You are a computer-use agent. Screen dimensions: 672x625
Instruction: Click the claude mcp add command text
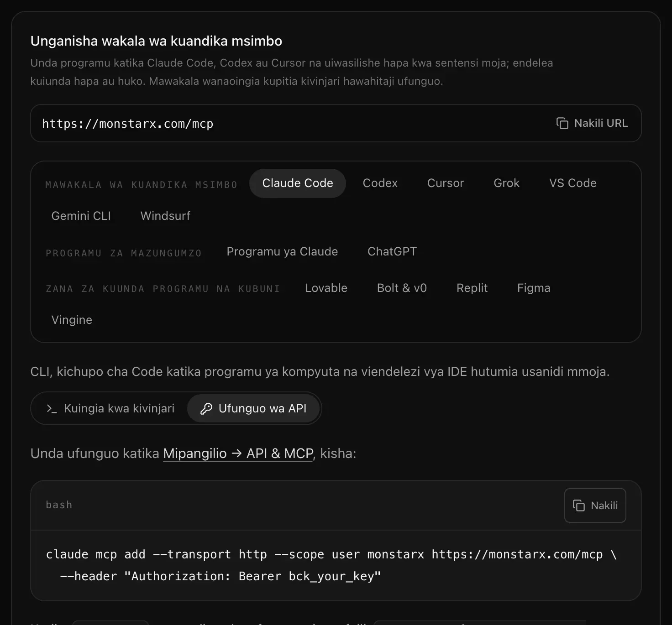(331, 555)
